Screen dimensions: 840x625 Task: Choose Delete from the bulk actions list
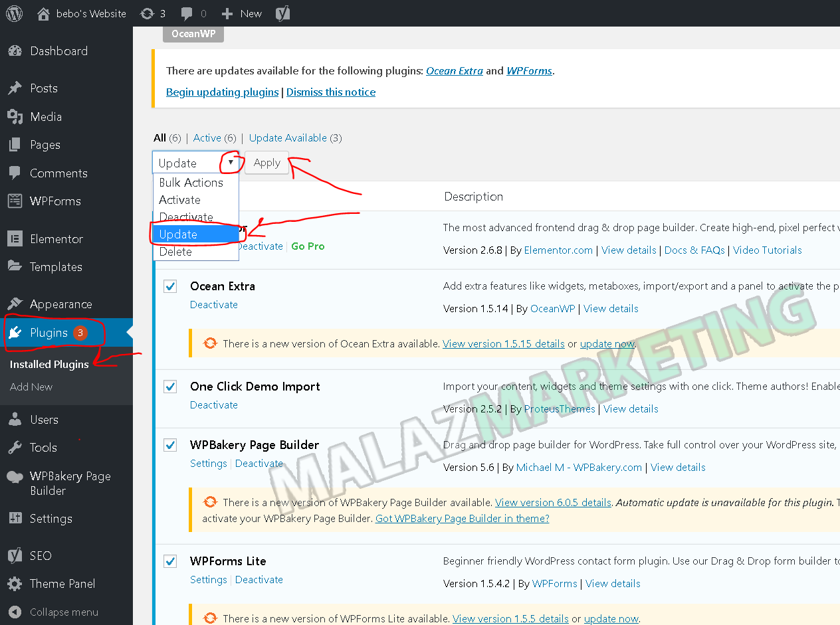175,252
